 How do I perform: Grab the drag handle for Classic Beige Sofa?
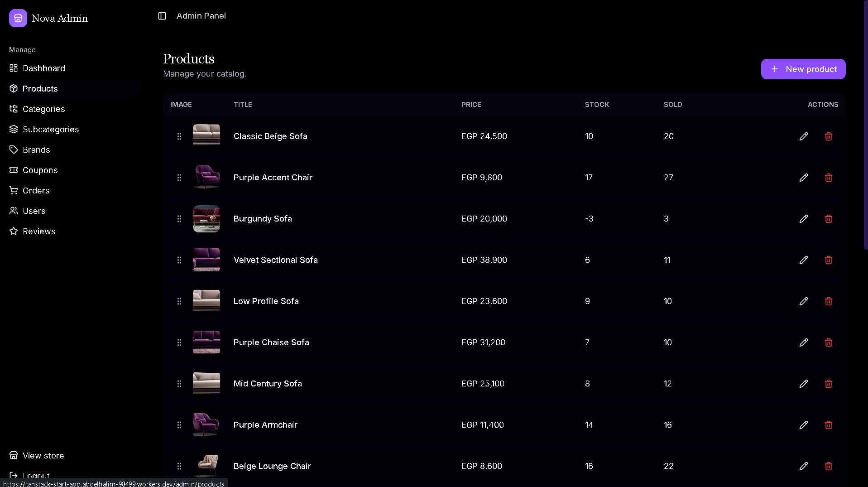[x=179, y=136]
